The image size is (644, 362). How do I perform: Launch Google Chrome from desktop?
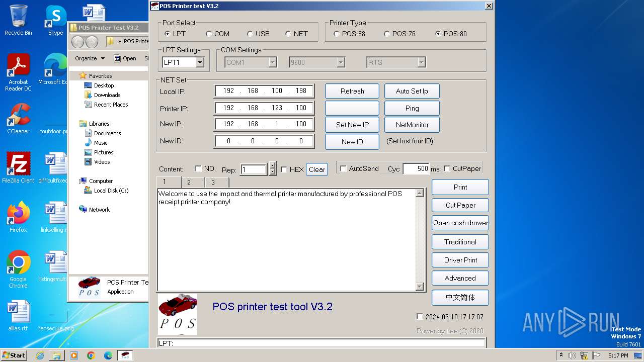pos(18,269)
